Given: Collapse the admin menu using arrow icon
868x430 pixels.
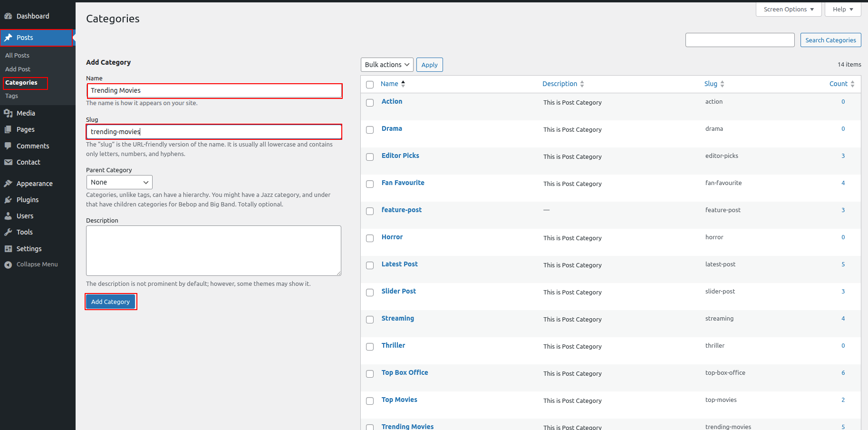Looking at the screenshot, I should (x=8, y=264).
